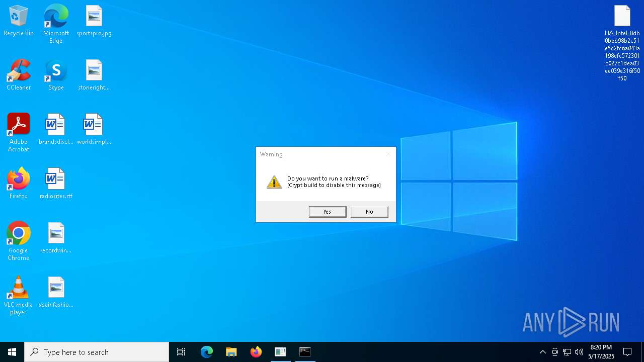Open the Windows Start menu
Screen dimensions: 644x362
12,352
